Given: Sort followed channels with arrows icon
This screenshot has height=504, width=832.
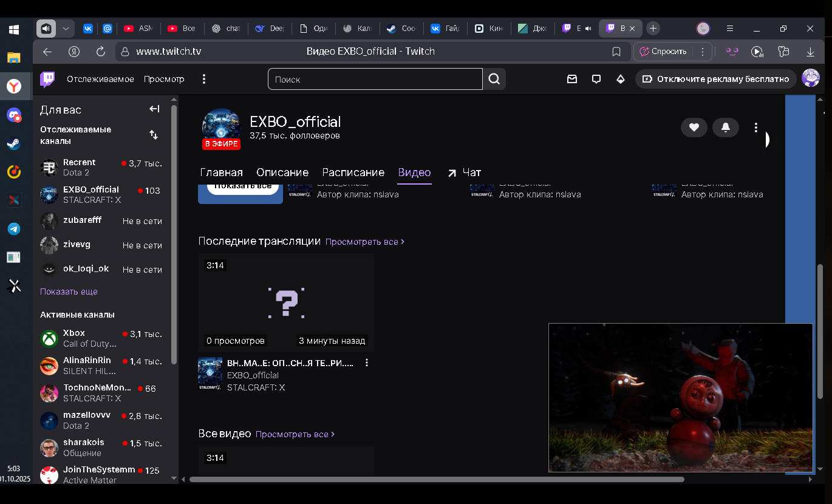Looking at the screenshot, I should click(x=154, y=135).
